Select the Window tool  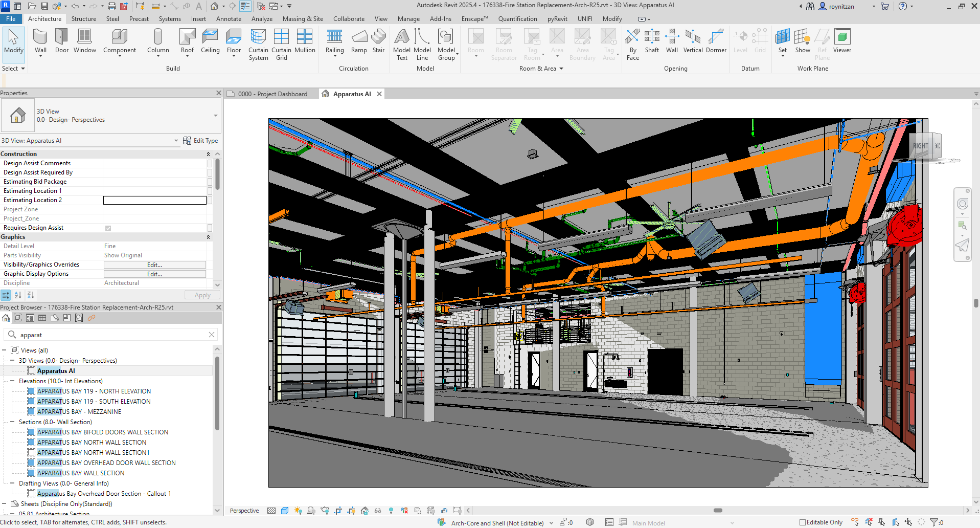point(85,41)
